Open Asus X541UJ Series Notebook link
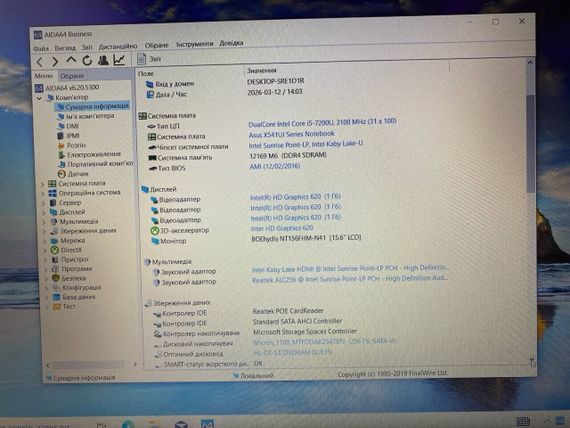 (292, 134)
